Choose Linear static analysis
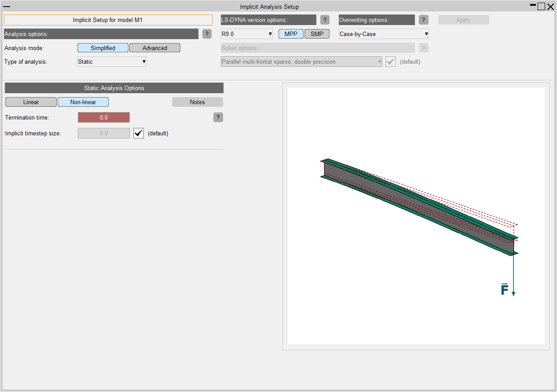Image resolution: width=557 pixels, height=392 pixels. [31, 102]
